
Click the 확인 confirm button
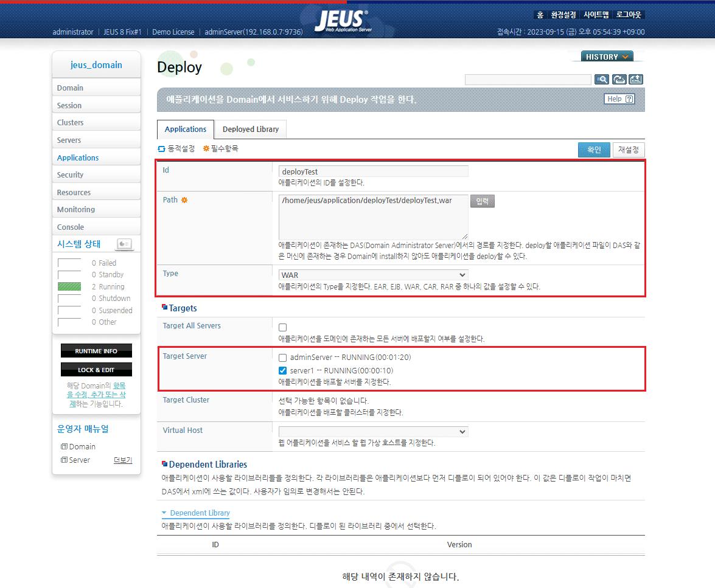(x=594, y=150)
